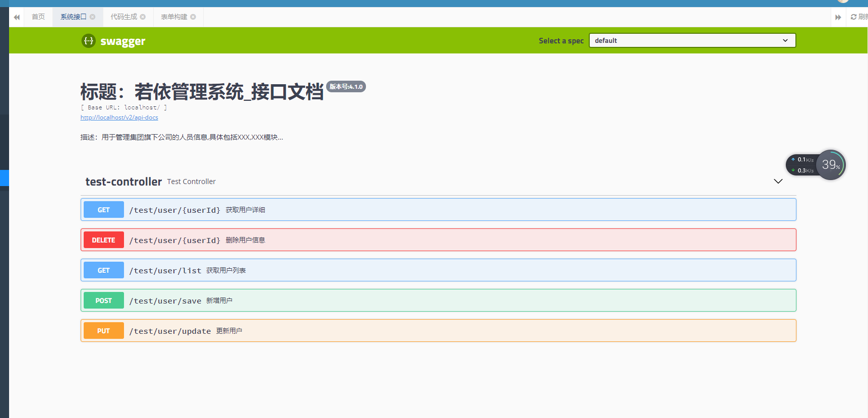
Task: Open the 表单构建 tab
Action: (174, 17)
